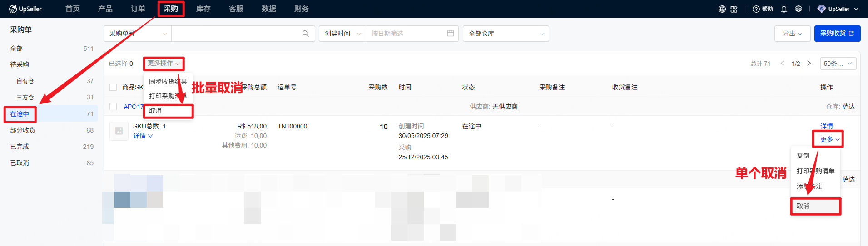The height and width of the screenshot is (246, 868).
Task: Open the 创建时间 time type dropdown
Action: pos(342,34)
